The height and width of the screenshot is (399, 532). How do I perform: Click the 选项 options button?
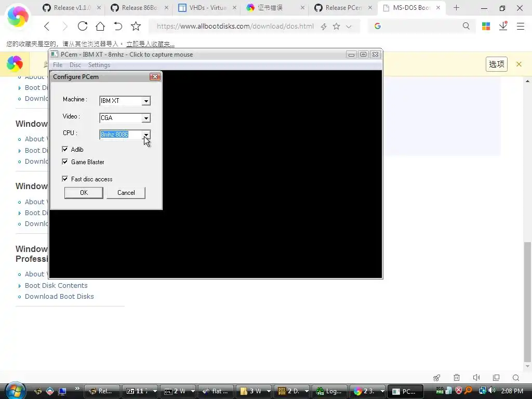coord(496,64)
